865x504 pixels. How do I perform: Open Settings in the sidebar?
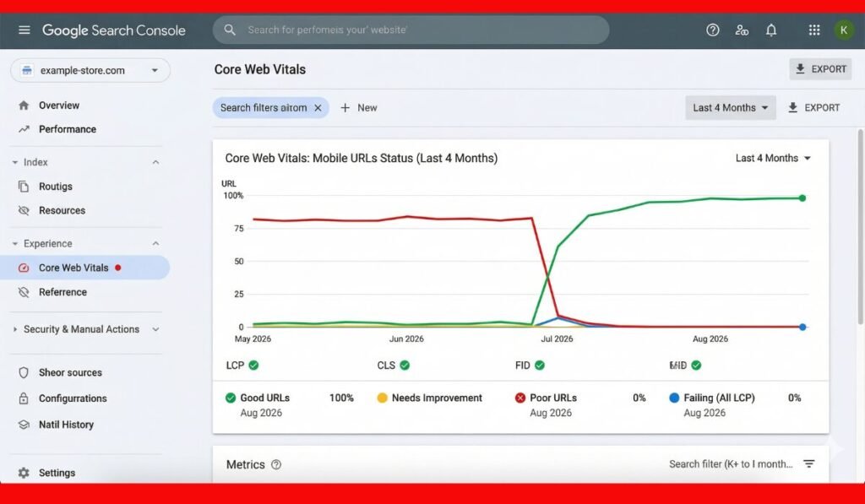coord(57,474)
